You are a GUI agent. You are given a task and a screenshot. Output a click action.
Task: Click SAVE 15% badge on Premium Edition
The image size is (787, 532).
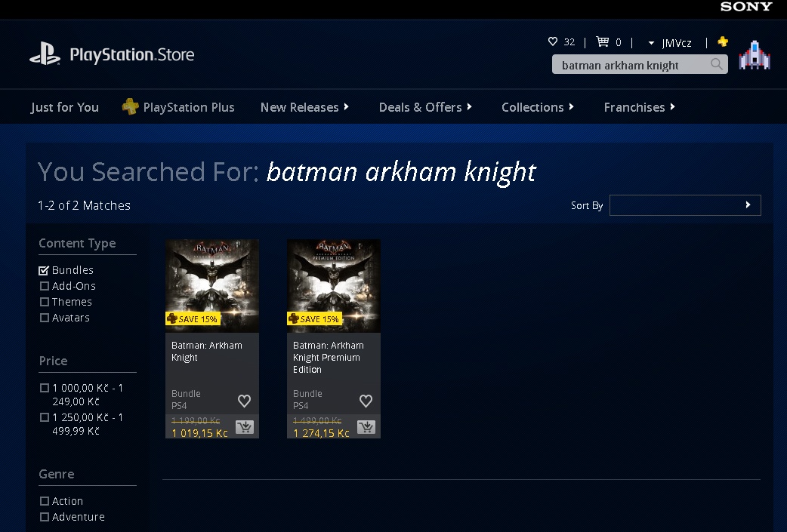tap(314, 318)
